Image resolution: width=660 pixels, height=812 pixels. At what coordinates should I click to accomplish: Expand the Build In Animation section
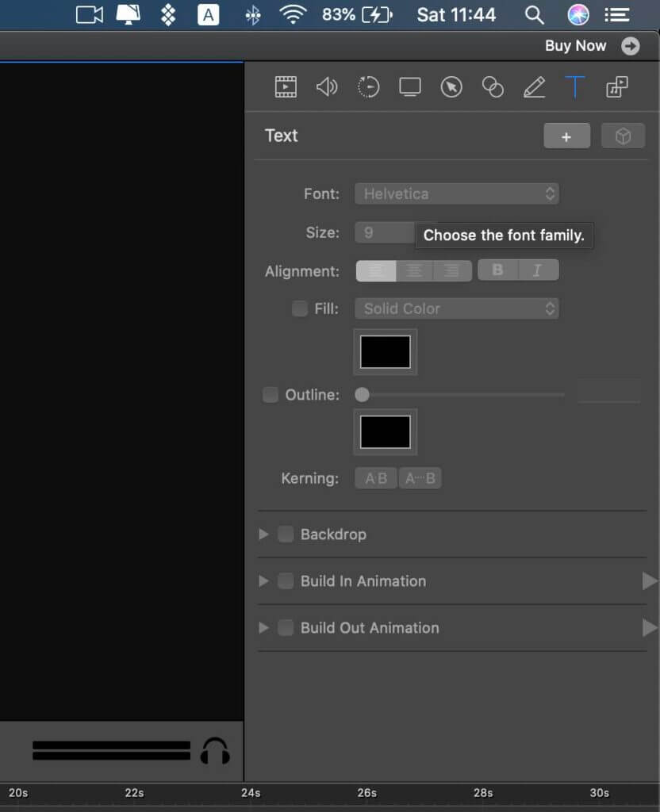[x=263, y=580]
